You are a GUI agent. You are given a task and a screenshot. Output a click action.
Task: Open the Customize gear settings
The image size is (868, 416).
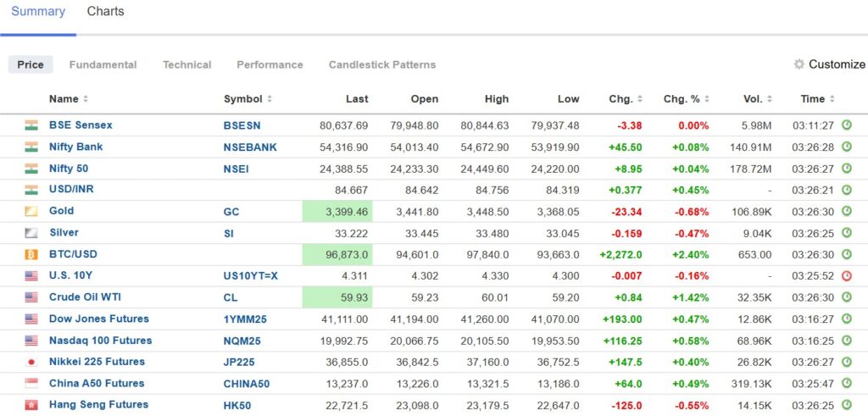[798, 64]
